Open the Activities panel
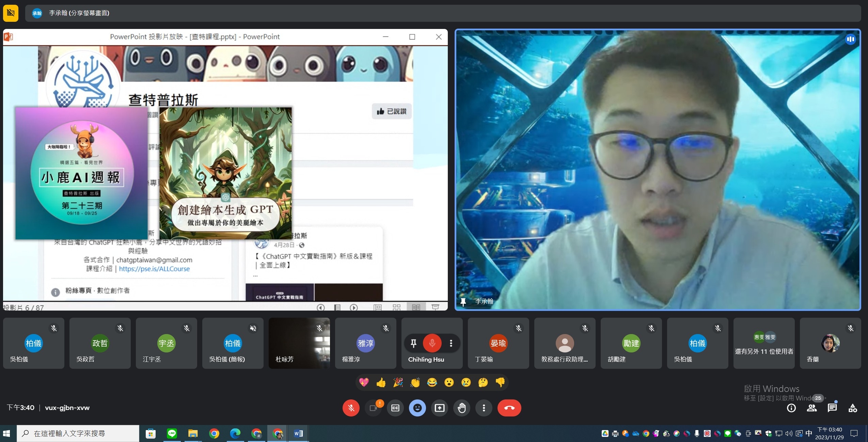 (853, 408)
